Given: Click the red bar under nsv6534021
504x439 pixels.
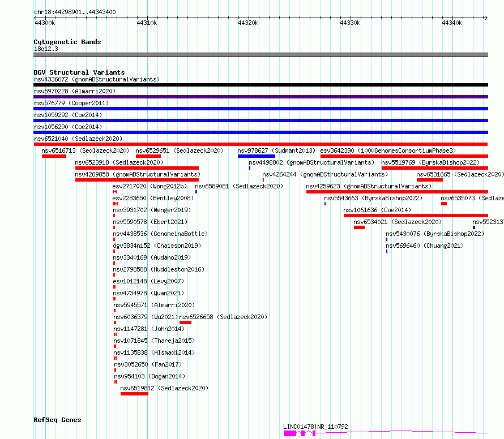Looking at the screenshot, I should point(359,227).
